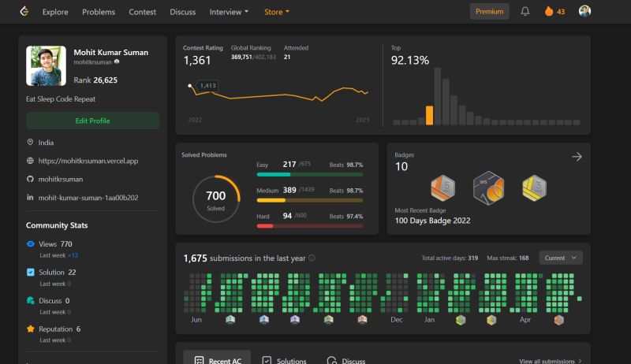Open the user avatar menu
Viewport: 631px width, 364px height.
(584, 11)
